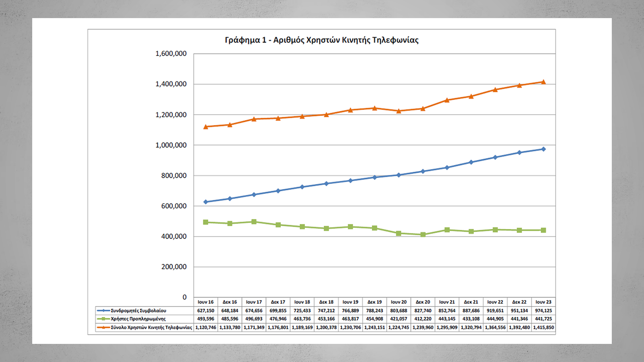Select table cell 1,243,151
Viewport: 644px width, 362px height.
375,327
